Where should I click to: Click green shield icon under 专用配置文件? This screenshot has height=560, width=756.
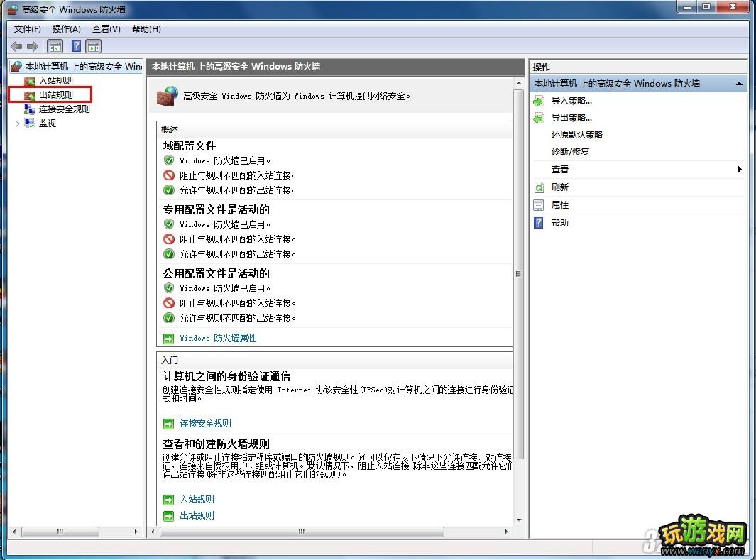coord(169,224)
